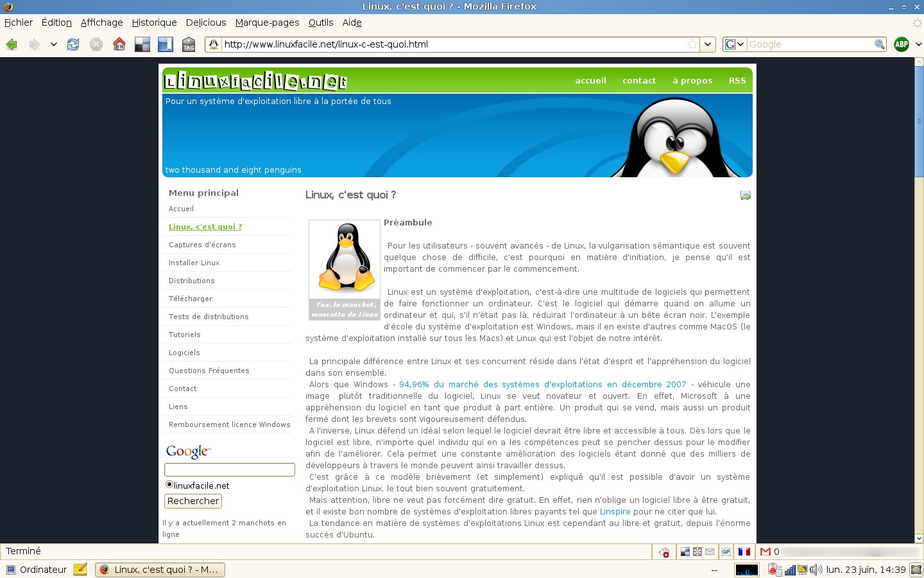Open the back/forward history dropdown arrow
Viewport: 924px width, 578px height.
click(54, 44)
